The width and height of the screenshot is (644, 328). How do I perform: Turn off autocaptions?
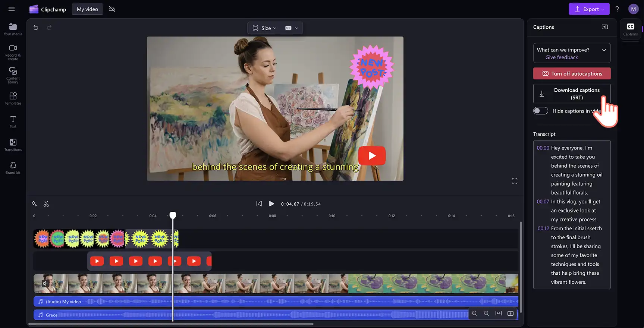coord(572,73)
